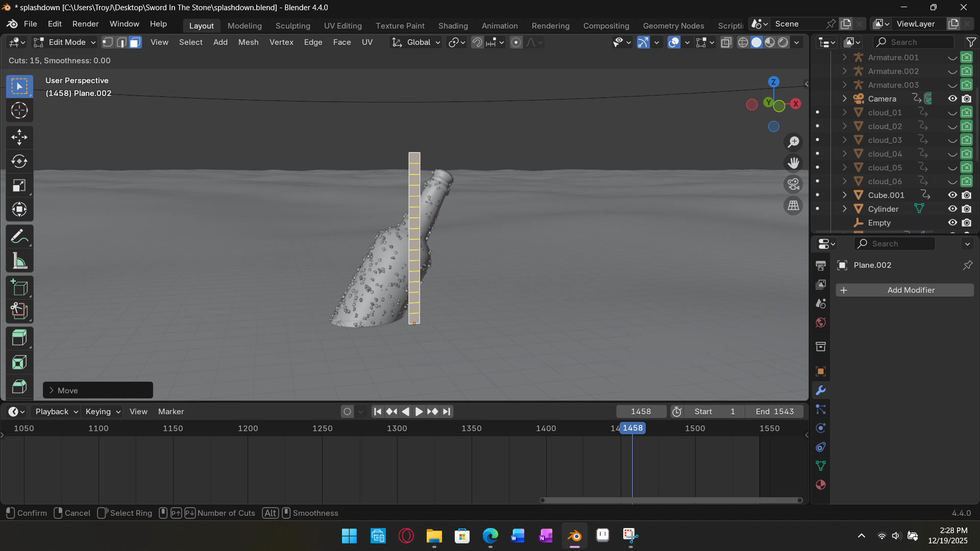Hide Cube.001 in viewport

952,195
